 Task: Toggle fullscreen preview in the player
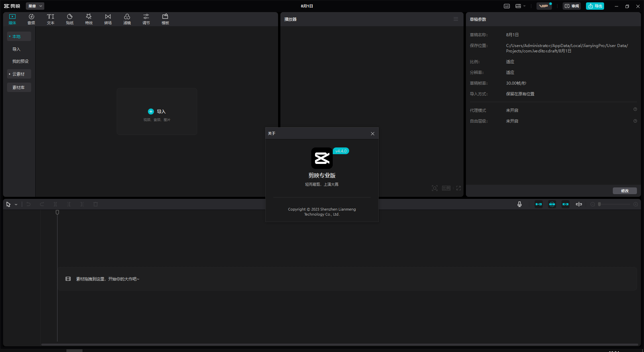click(x=459, y=188)
